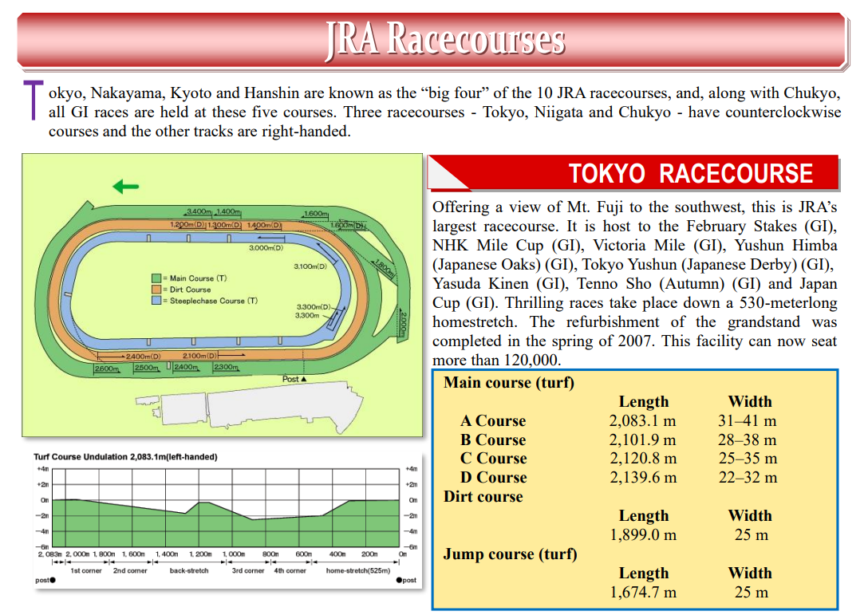The width and height of the screenshot is (868, 615).
Task: Click the '4th corner' segment label
Action: [290, 570]
